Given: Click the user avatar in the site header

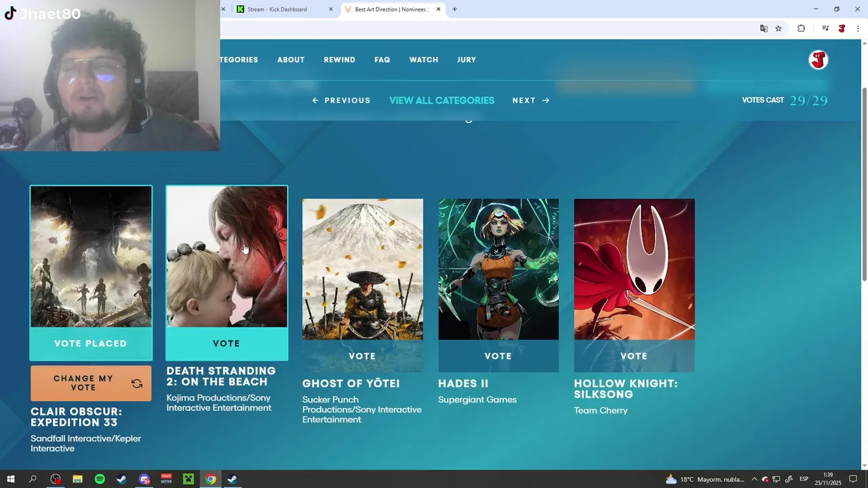Looking at the screenshot, I should [818, 60].
